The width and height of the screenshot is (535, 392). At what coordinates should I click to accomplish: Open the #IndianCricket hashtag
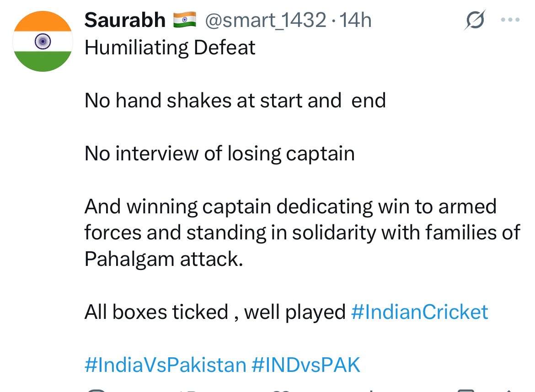419,312
